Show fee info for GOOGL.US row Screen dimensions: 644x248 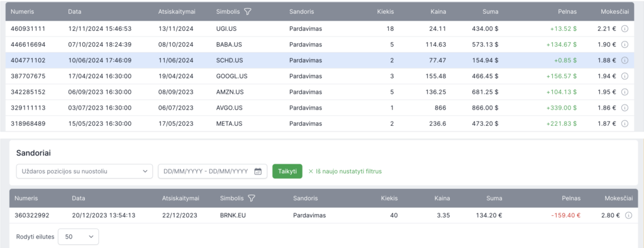[625, 76]
